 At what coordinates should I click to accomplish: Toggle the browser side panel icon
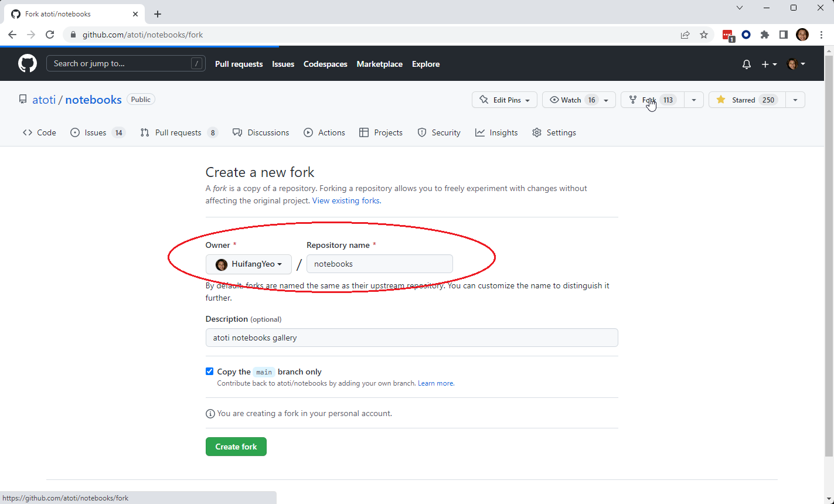pos(784,35)
